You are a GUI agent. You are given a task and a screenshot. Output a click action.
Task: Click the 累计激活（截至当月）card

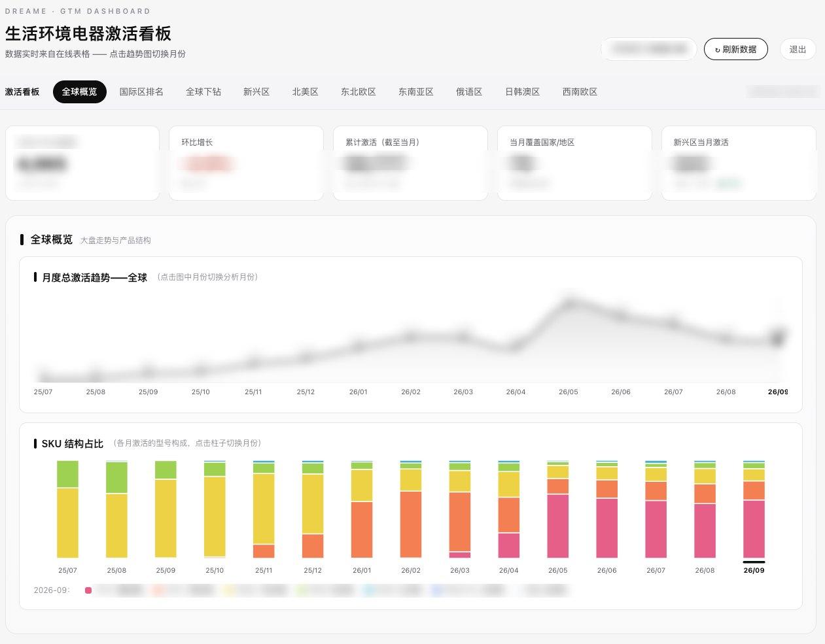click(x=410, y=163)
